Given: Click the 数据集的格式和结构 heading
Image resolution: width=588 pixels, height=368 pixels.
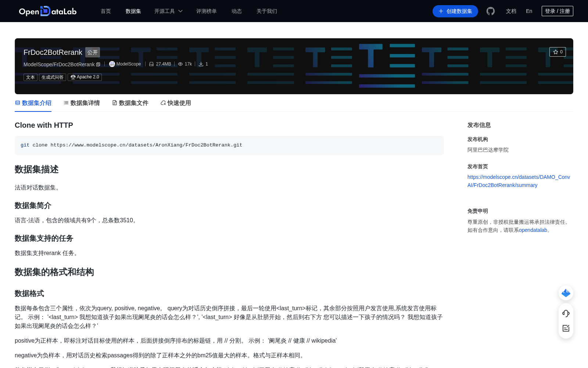Looking at the screenshot, I should [x=54, y=272].
